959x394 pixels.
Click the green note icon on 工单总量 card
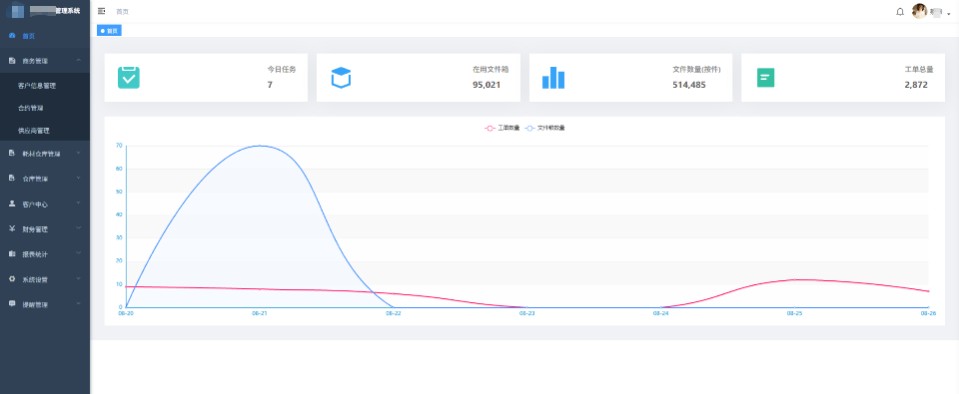coord(765,78)
